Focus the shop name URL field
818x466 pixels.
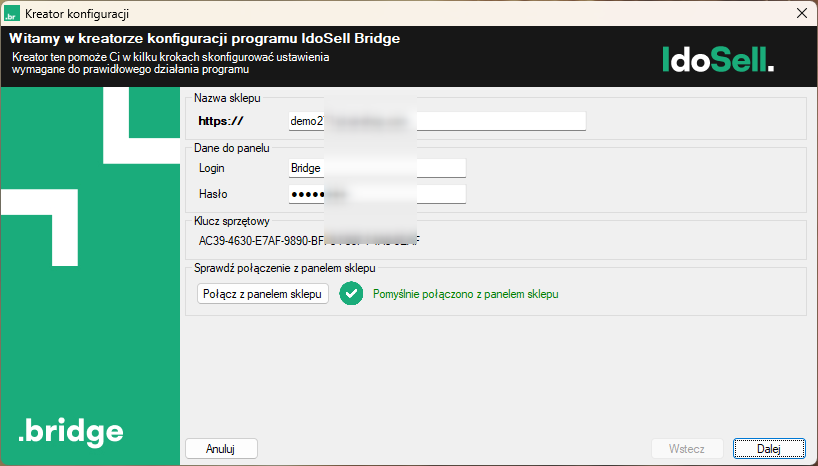(437, 121)
